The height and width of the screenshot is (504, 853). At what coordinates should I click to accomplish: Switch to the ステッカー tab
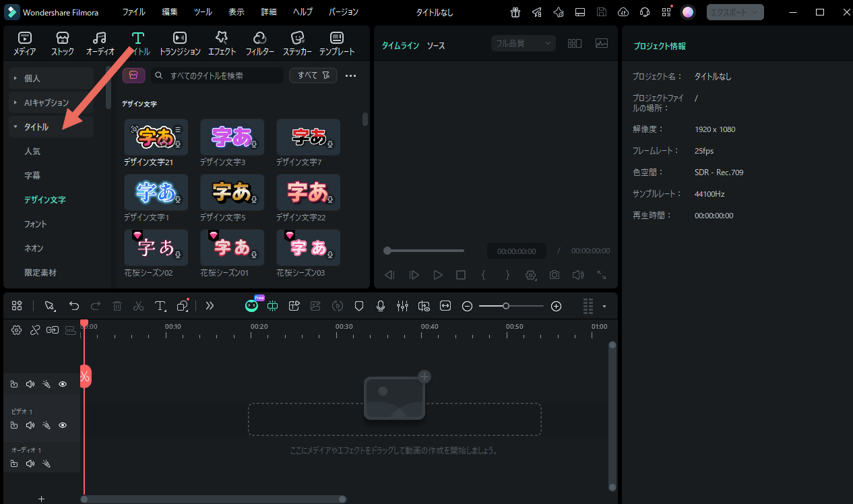[296, 42]
